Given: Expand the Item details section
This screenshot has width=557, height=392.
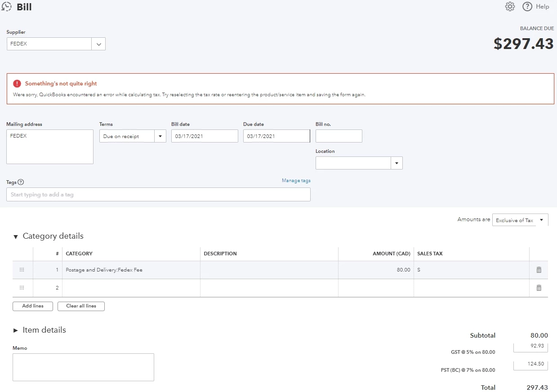Looking at the screenshot, I should pyautogui.click(x=16, y=330).
